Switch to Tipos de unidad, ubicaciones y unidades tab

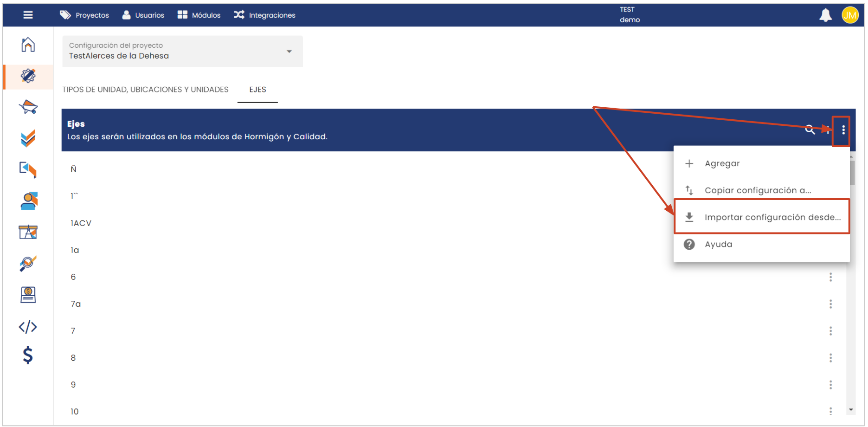pos(145,90)
